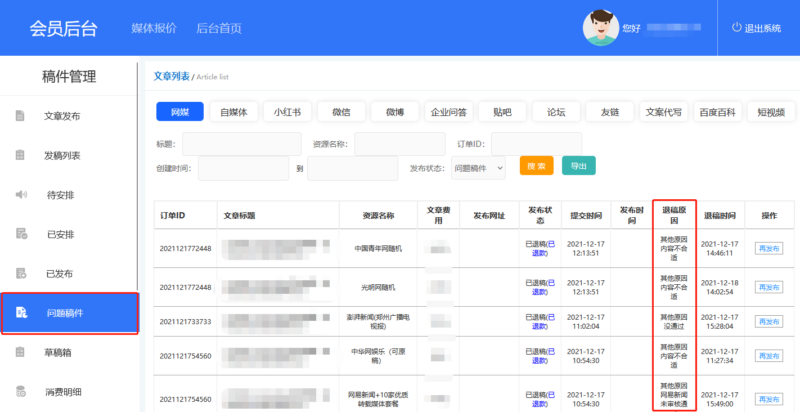800x412 pixels.
Task: Click 再发布 for 光明网随机 row
Action: 769,287
